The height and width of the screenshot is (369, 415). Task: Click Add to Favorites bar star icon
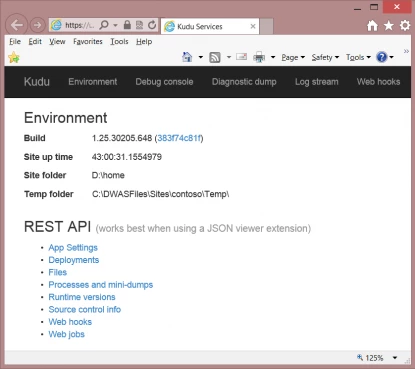14,57
